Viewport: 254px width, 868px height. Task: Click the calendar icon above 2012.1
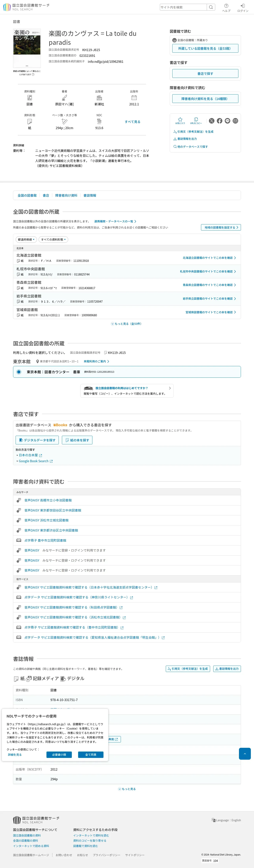tap(134, 98)
